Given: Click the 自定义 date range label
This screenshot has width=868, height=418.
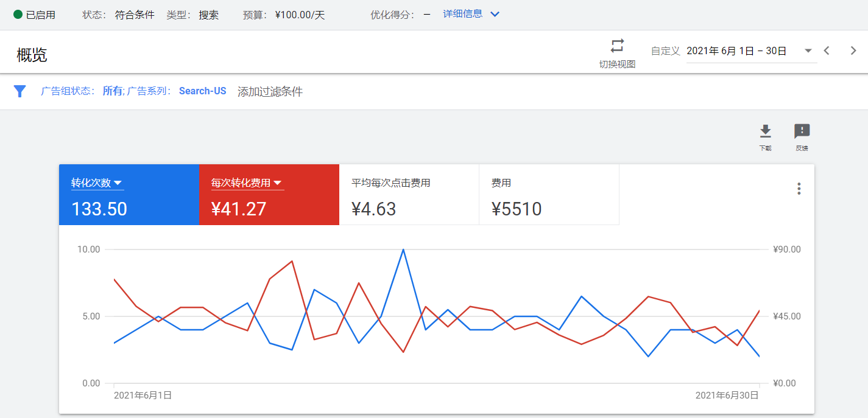Looking at the screenshot, I should 665,51.
